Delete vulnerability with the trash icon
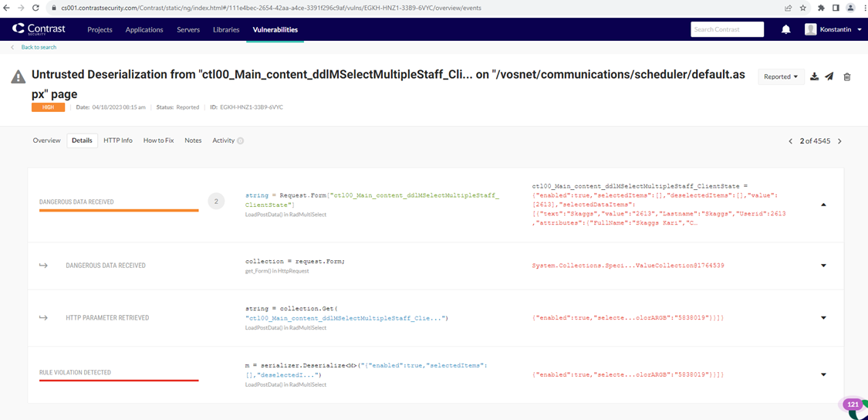This screenshot has height=420, width=868. (x=847, y=76)
